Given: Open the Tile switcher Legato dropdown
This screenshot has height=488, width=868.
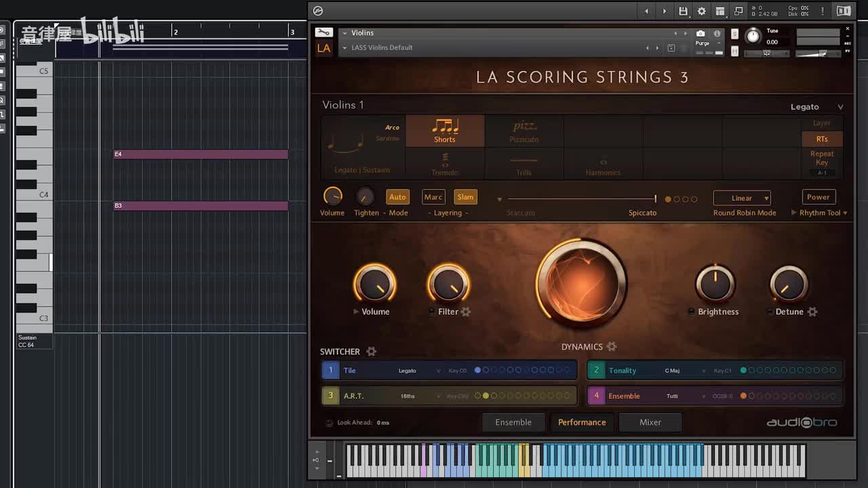Looking at the screenshot, I should [419, 371].
